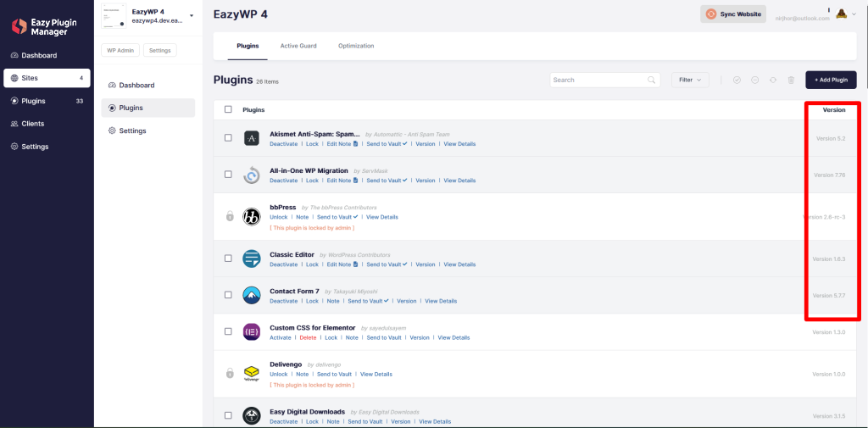
Task: Click the Contact Form 7 plugin icon
Action: pyautogui.click(x=252, y=295)
